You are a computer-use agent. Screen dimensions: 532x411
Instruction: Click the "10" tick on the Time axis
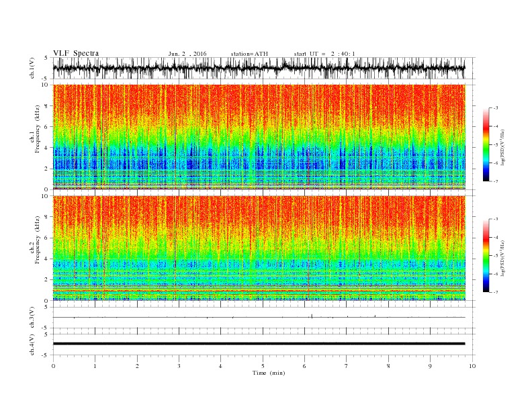coord(472,366)
